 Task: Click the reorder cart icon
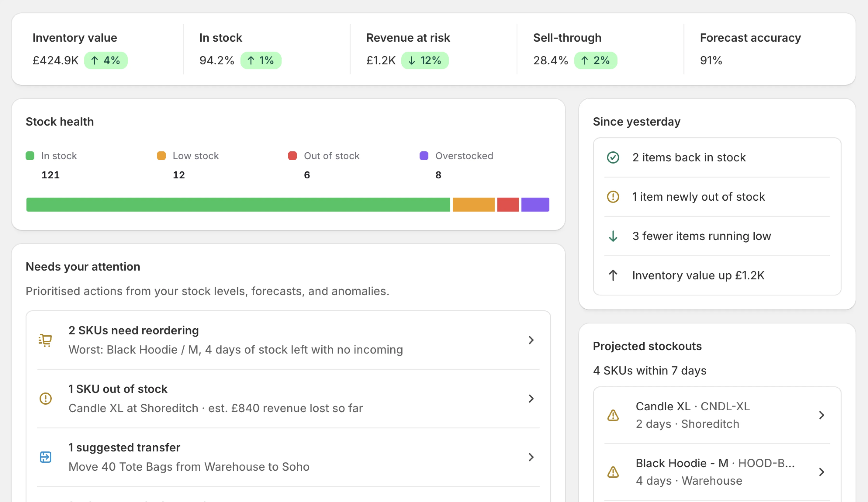[x=45, y=340]
